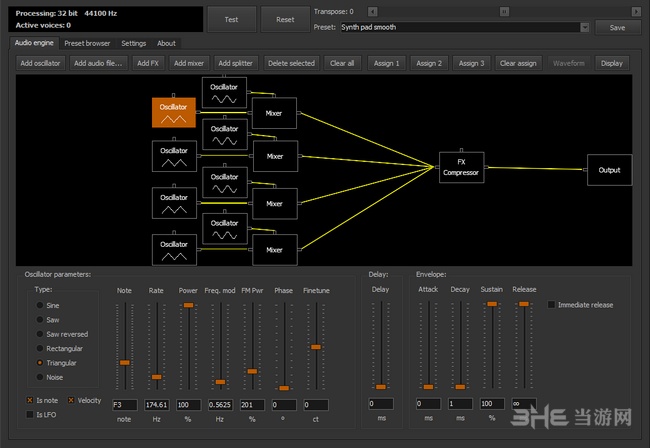Open the Preset dropdown arrow

(585, 27)
